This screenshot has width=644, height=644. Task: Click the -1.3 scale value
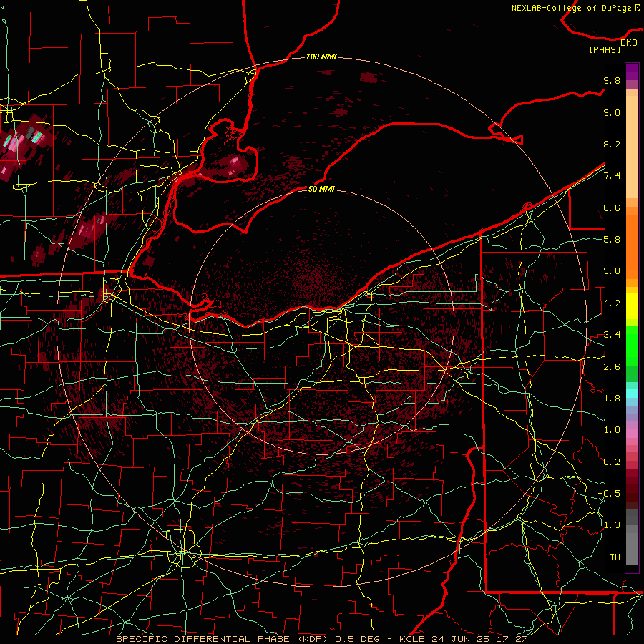[x=609, y=525]
